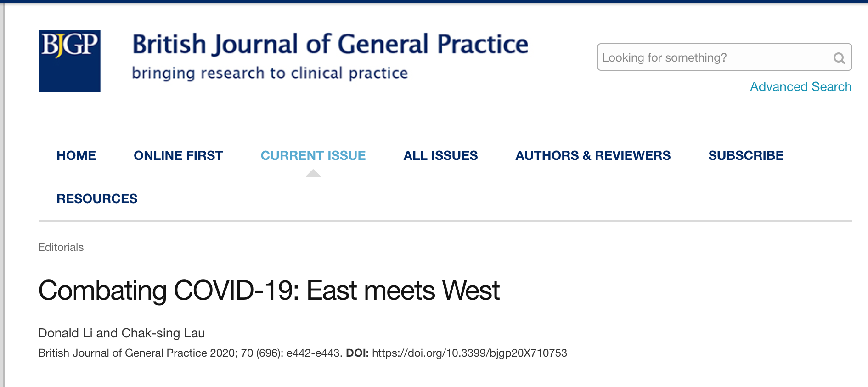Click the Editorials section label
Screen dimensions: 868x387
pyautogui.click(x=61, y=247)
